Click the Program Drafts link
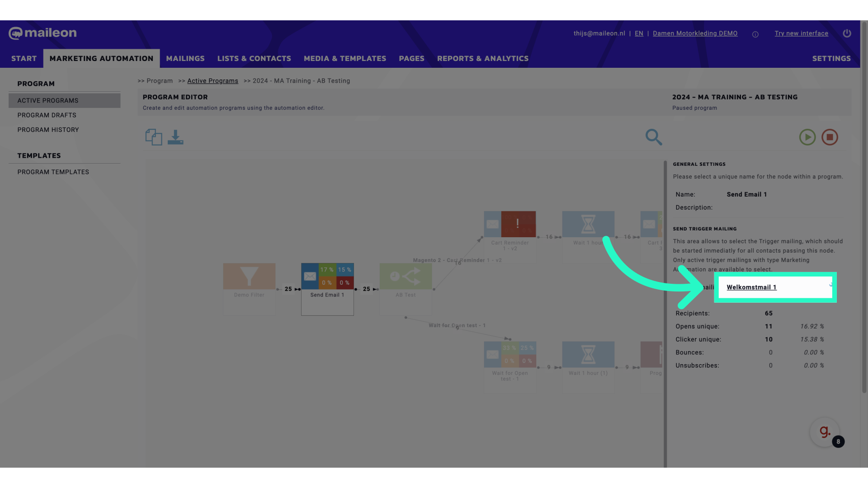The width and height of the screenshot is (868, 488). 47,115
